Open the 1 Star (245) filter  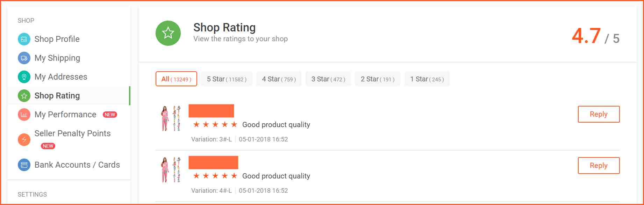point(427,79)
